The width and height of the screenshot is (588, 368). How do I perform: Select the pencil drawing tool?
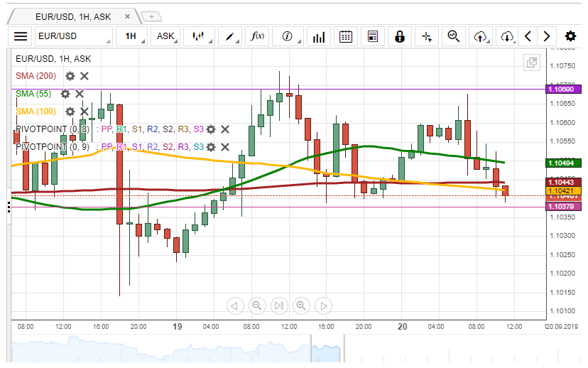pos(230,36)
